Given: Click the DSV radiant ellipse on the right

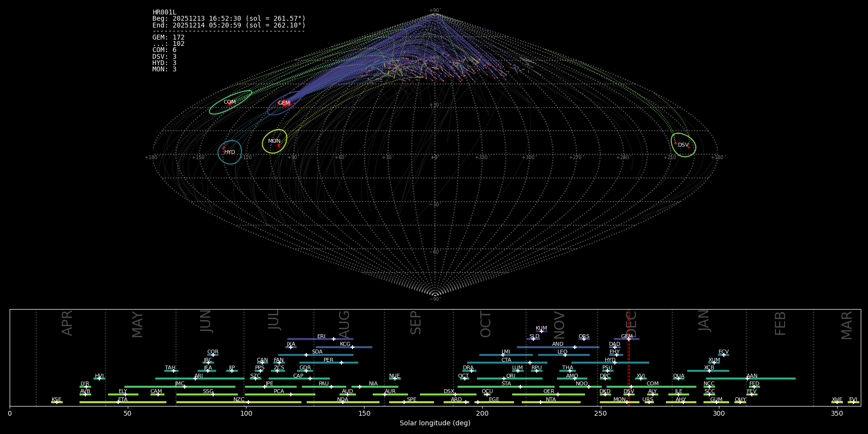Looking at the screenshot, I should (x=683, y=145).
